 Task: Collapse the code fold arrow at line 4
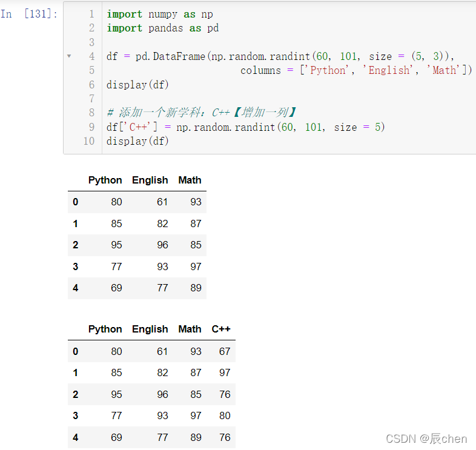(x=69, y=56)
